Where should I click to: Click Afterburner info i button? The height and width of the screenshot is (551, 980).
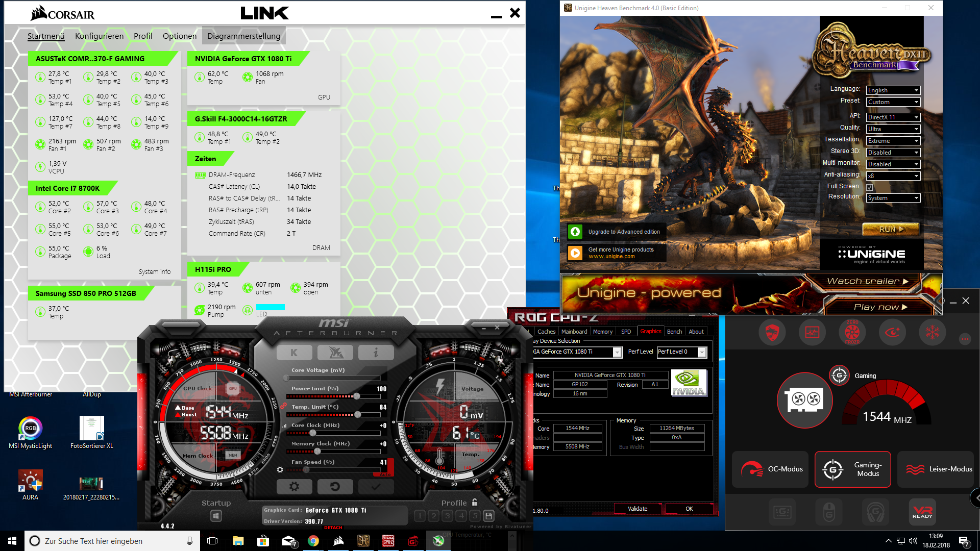tap(376, 353)
